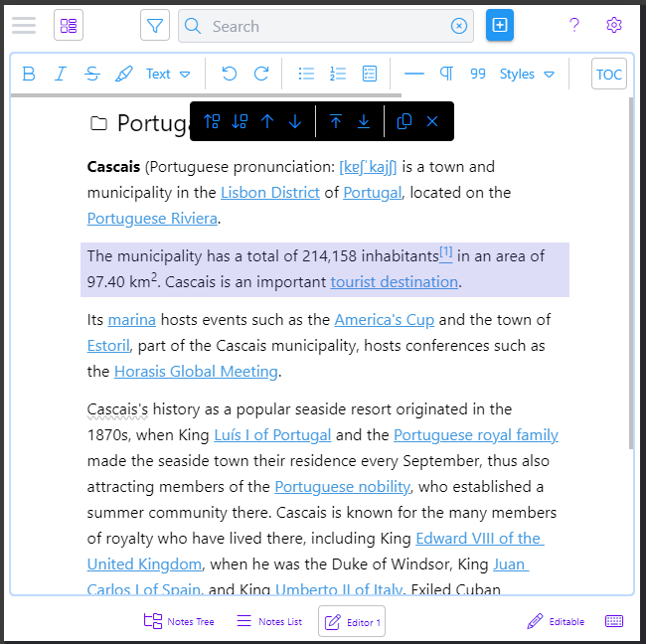The height and width of the screenshot is (644, 646).
Task: Move the block down with sibling icon
Action: tap(240, 121)
